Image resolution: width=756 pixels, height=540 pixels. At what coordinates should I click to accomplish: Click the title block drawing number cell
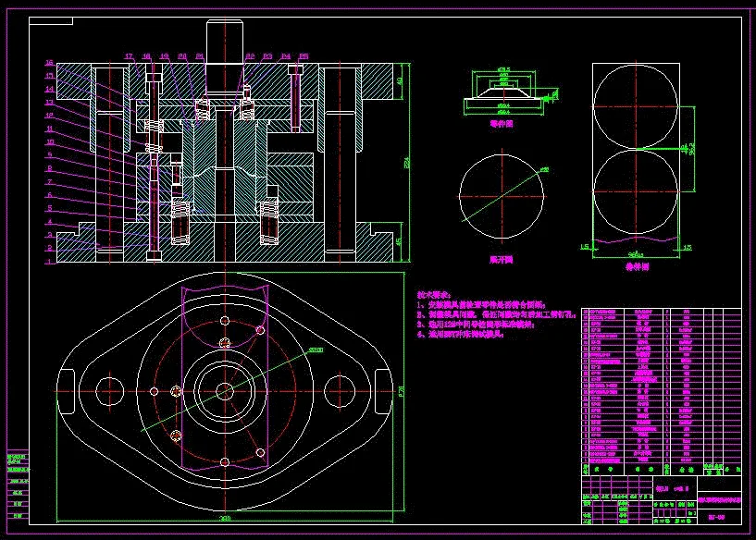pos(719,518)
